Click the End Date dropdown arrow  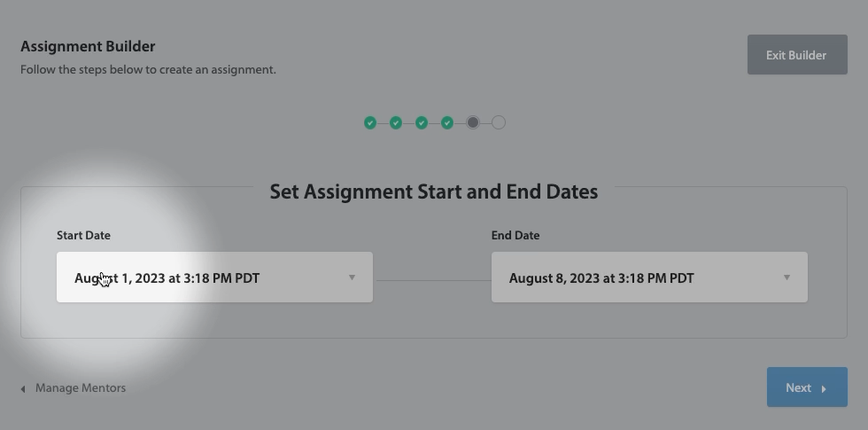tap(787, 278)
